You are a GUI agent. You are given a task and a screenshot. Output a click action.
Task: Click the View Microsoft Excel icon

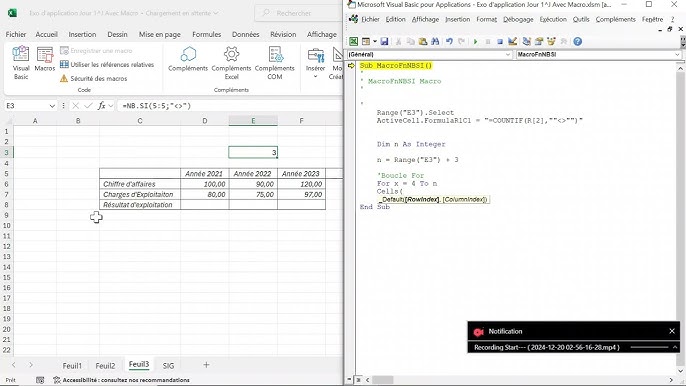(x=353, y=42)
